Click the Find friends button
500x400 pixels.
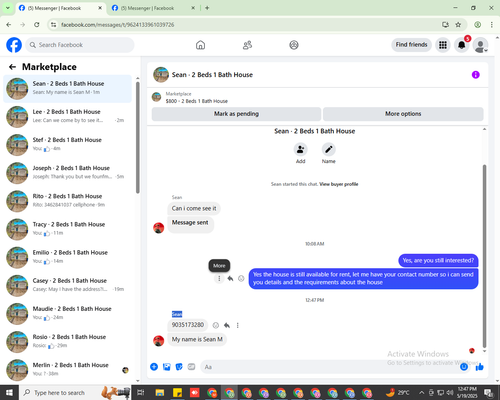tap(411, 45)
